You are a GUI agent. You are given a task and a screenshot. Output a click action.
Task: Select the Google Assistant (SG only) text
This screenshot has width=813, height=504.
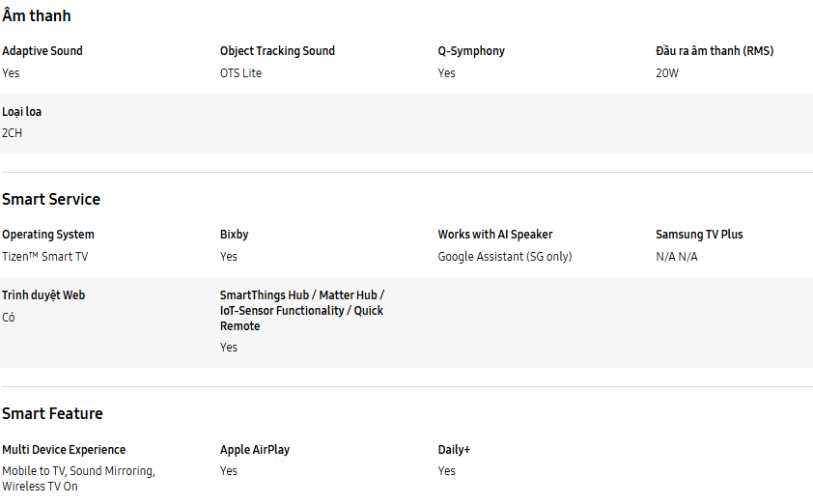505,257
